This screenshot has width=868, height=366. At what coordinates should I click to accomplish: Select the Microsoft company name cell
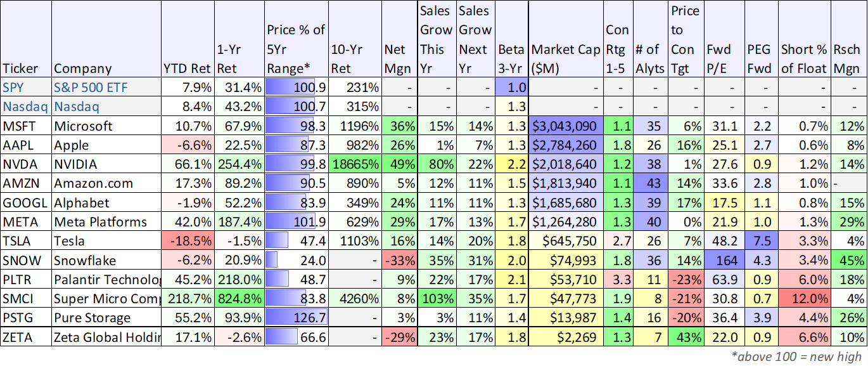[x=106, y=126]
